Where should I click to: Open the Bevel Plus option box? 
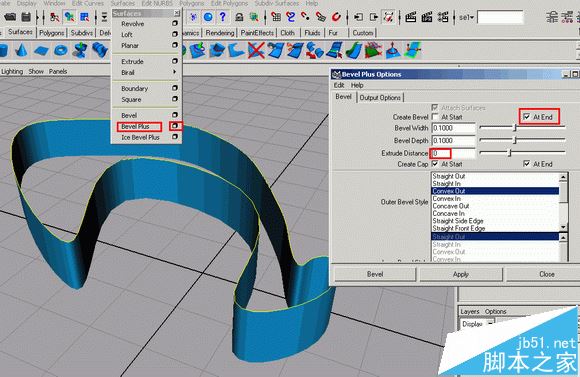pos(175,126)
